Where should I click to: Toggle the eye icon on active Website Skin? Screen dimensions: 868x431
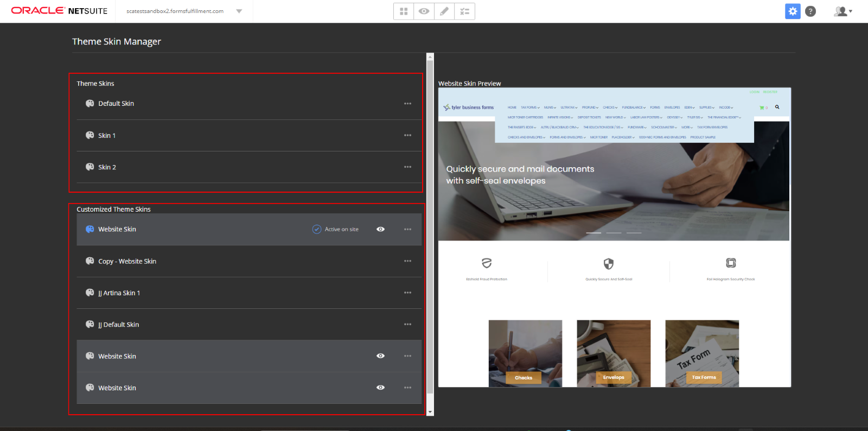[381, 230]
